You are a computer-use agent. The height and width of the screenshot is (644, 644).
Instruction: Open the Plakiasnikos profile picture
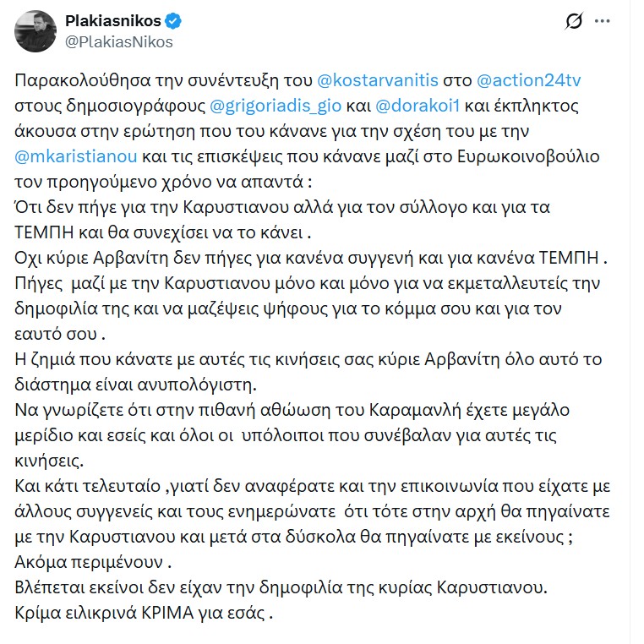[x=35, y=31]
